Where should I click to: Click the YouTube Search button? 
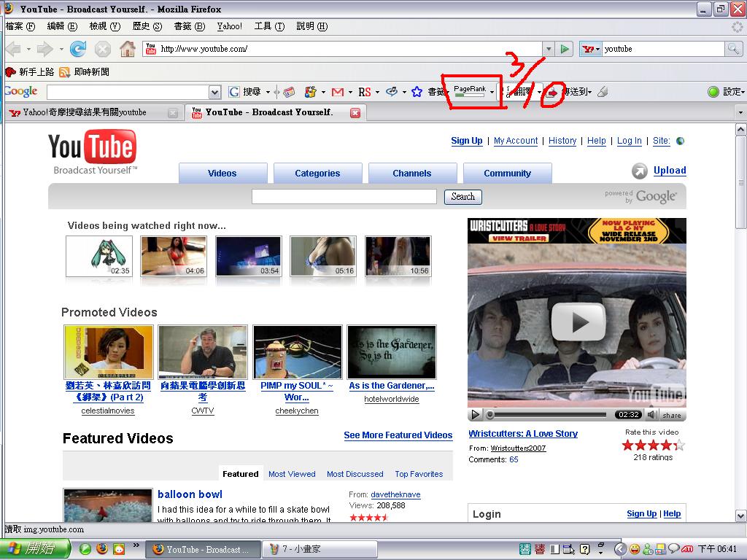(463, 197)
